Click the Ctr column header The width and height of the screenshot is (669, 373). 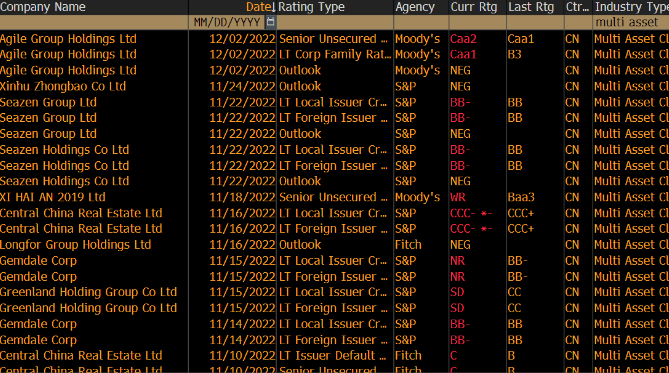pyautogui.click(x=577, y=7)
